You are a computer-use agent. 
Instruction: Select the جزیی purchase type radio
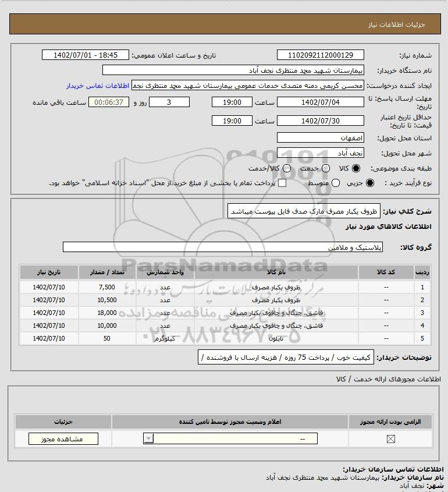370,183
